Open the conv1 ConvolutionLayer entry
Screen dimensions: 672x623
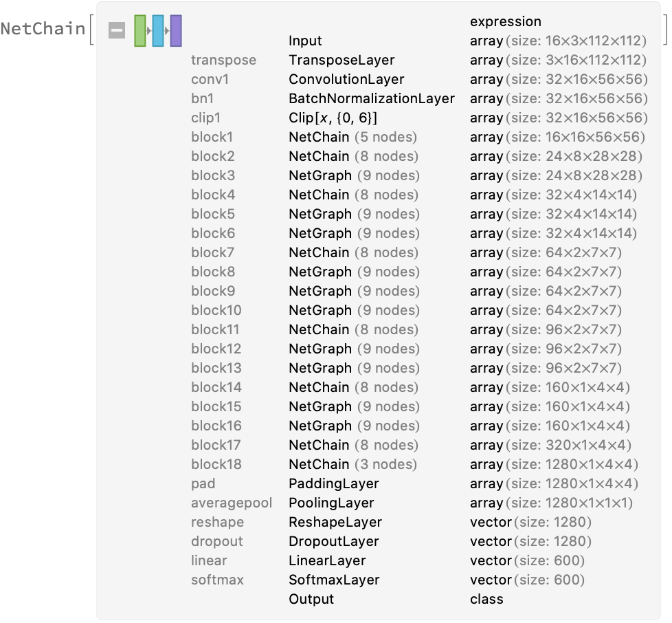point(346,79)
